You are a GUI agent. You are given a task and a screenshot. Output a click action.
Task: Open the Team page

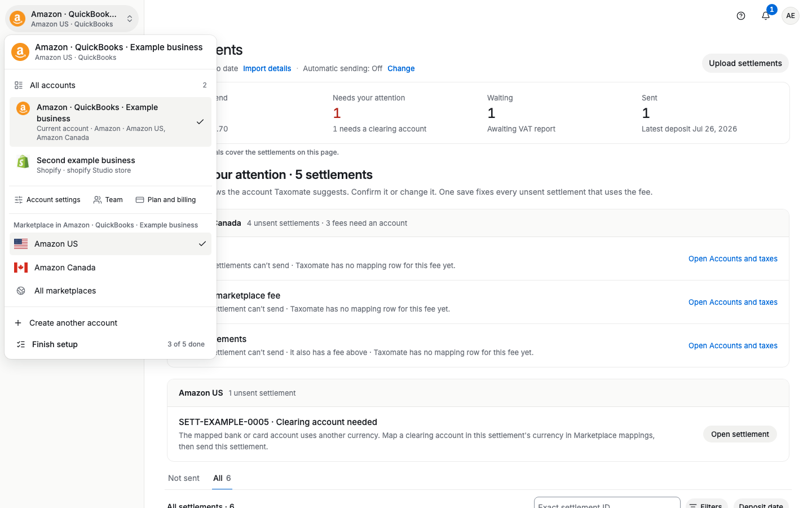108,200
